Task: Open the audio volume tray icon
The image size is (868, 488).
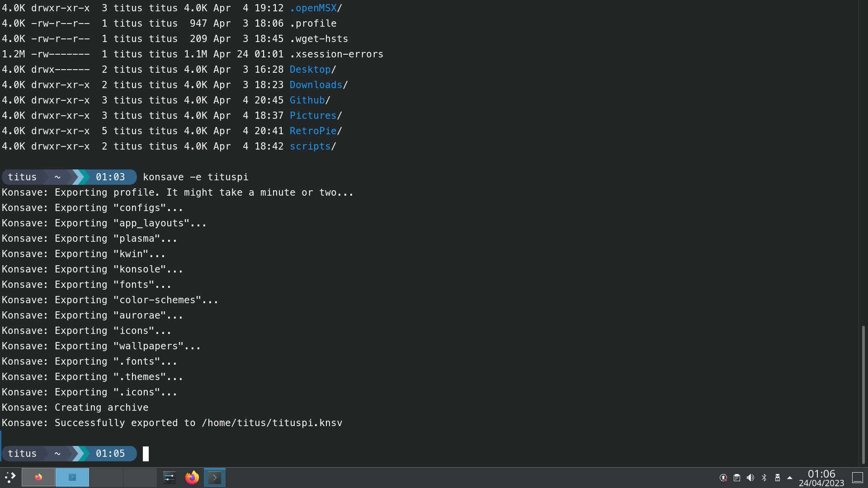Action: [x=750, y=478]
